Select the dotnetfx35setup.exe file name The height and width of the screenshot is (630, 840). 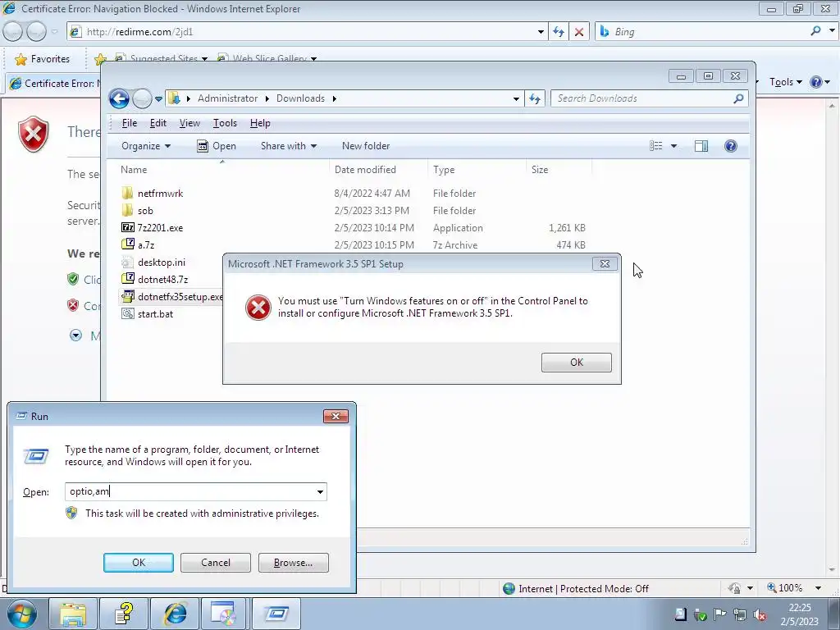tap(180, 297)
